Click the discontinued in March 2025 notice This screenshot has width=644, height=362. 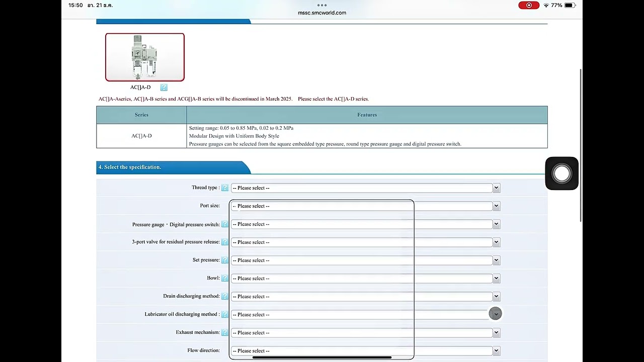coord(233,99)
